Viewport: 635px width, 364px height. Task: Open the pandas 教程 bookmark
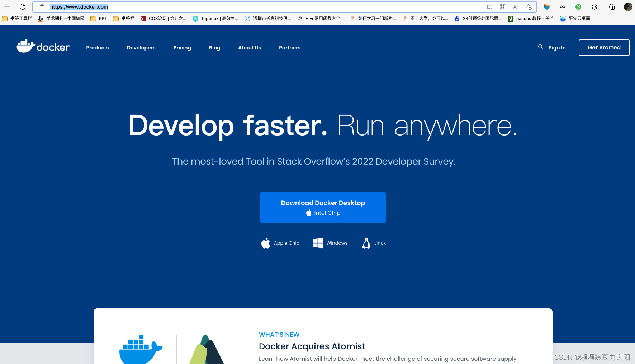click(531, 19)
